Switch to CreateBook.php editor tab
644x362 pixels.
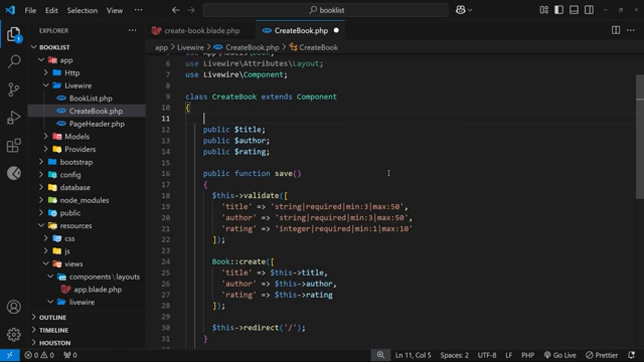(x=301, y=31)
